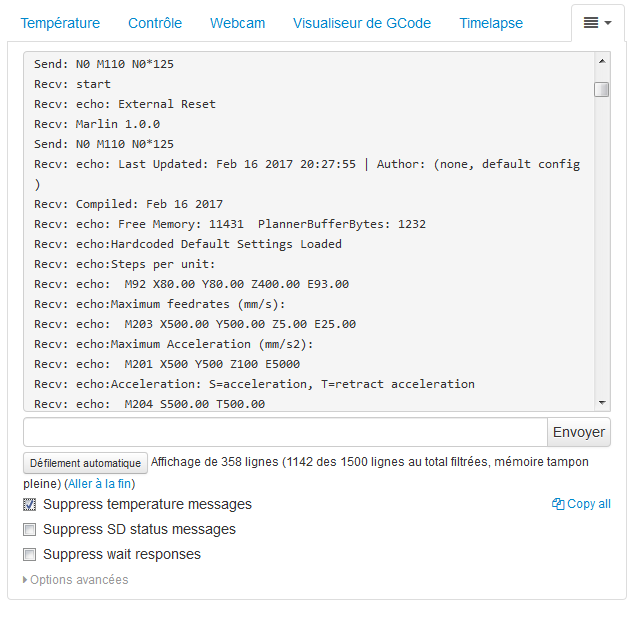Click the copy icon beside Copy all
This screenshot has width=643, height=622.
558,504
